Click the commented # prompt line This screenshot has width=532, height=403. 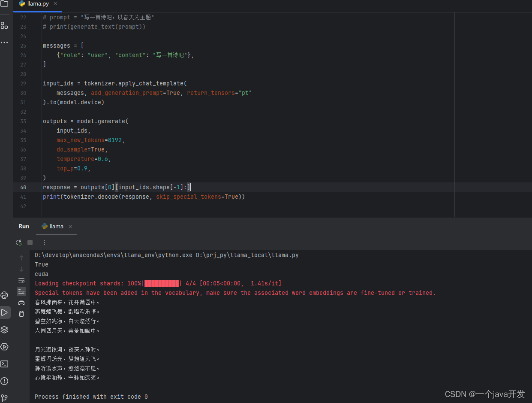pos(98,17)
